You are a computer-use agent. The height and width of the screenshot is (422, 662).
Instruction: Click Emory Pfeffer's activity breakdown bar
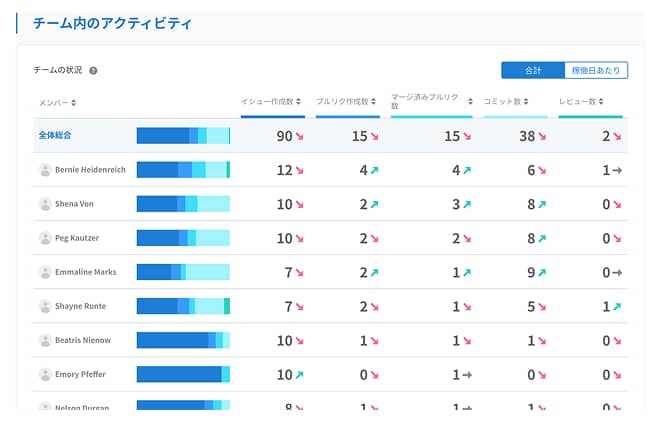[183, 374]
